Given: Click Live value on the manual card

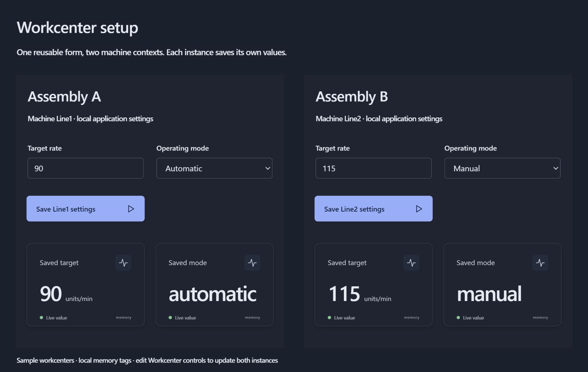Looking at the screenshot, I should pos(473,318).
